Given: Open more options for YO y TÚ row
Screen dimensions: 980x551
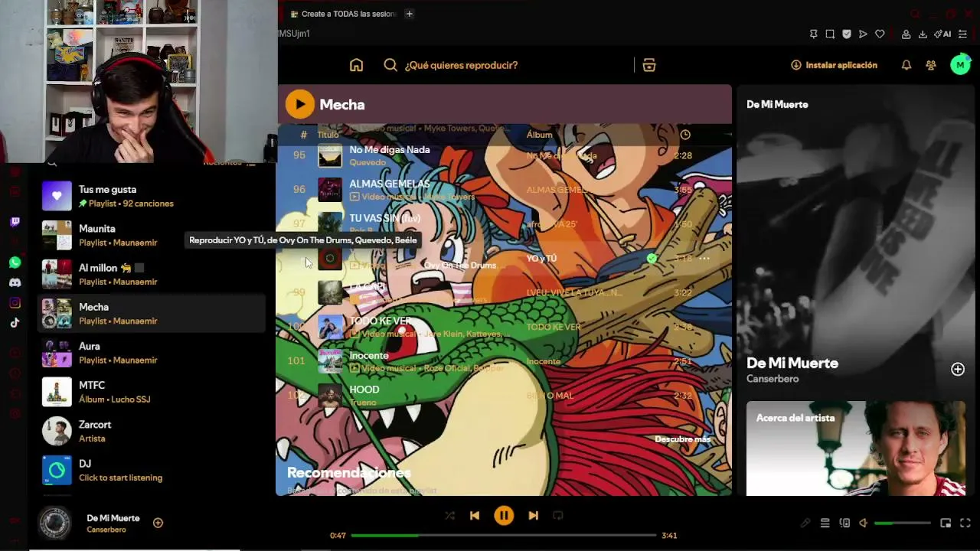Looking at the screenshot, I should click(x=704, y=259).
